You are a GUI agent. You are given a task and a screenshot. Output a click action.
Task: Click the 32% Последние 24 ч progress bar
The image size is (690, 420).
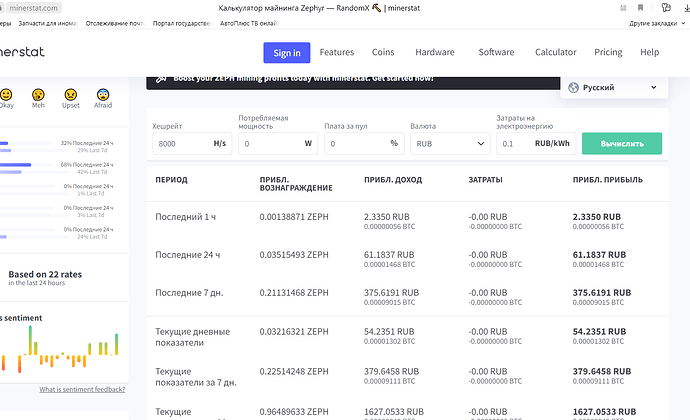pyautogui.click(x=26, y=143)
